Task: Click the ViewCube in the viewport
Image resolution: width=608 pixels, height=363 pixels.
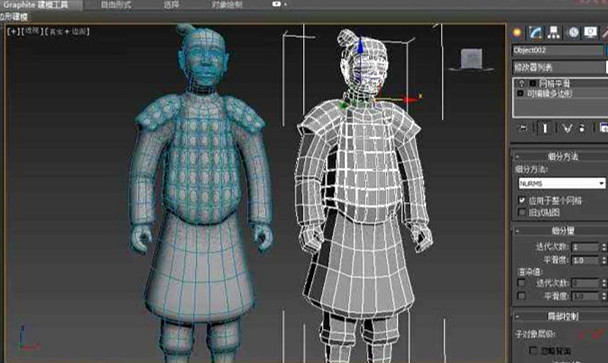Action: pos(471,59)
